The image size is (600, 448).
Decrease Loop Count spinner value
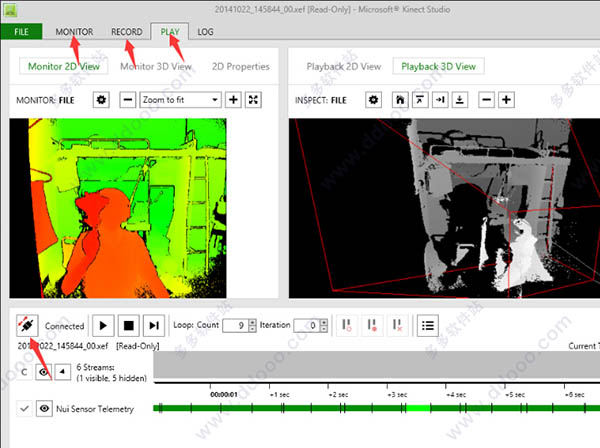click(252, 329)
